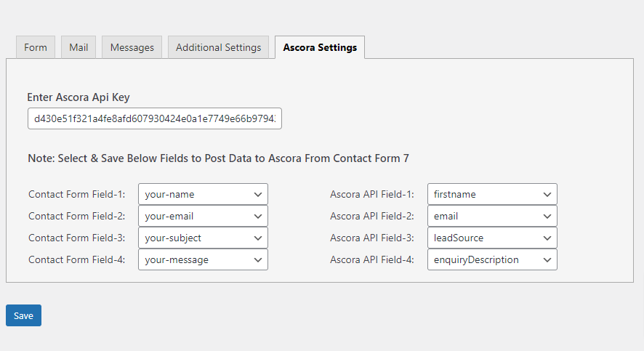Open the Contact Form Field-1 your-name dropdown
The width and height of the screenshot is (644, 351).
203,194
